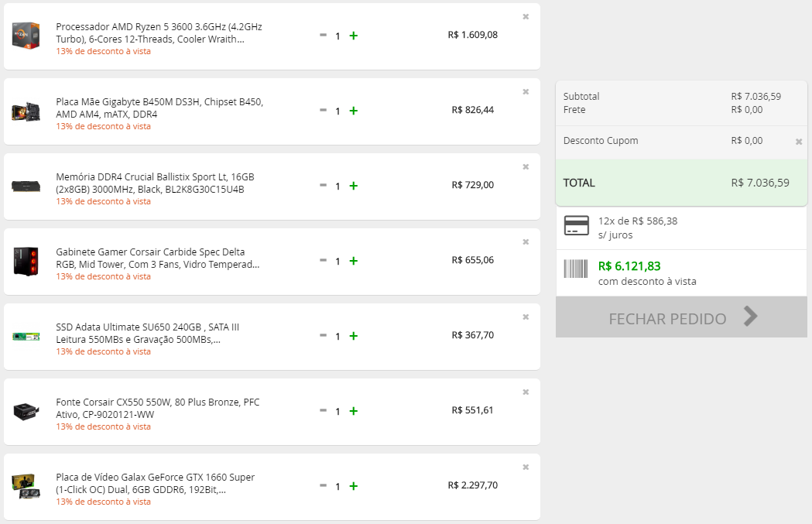
Task: Increase quantity of Ryzen 5 3600 processor
Action: click(353, 36)
